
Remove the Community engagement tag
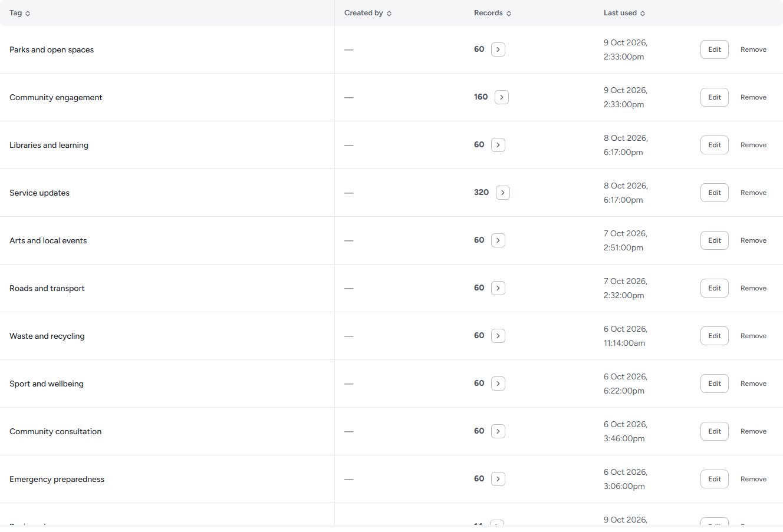tap(754, 97)
